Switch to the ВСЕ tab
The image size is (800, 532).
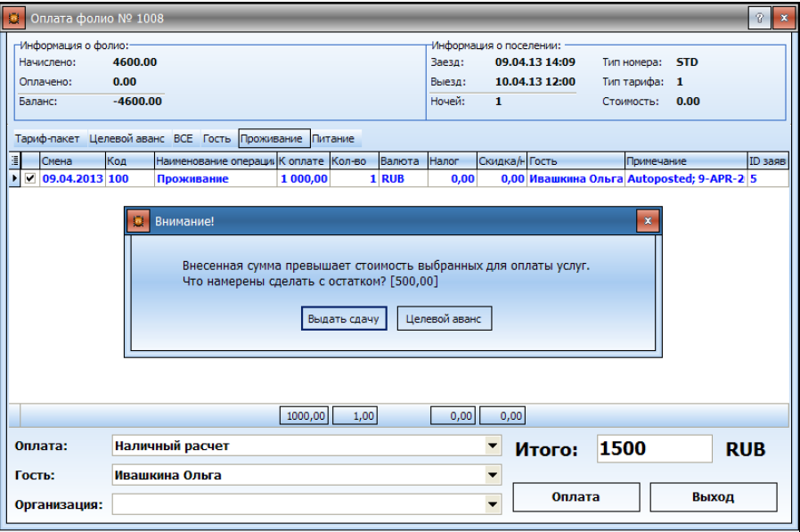pos(184,138)
